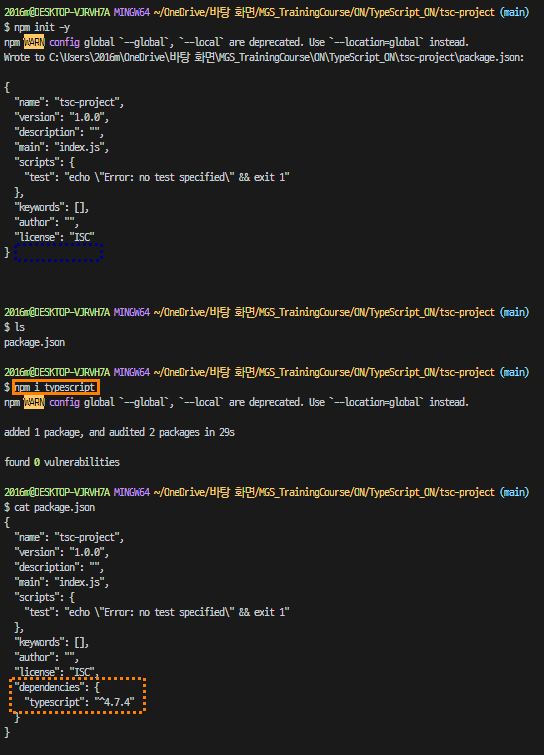Click the prompt path line above "$ npm init -y"

pos(266,12)
